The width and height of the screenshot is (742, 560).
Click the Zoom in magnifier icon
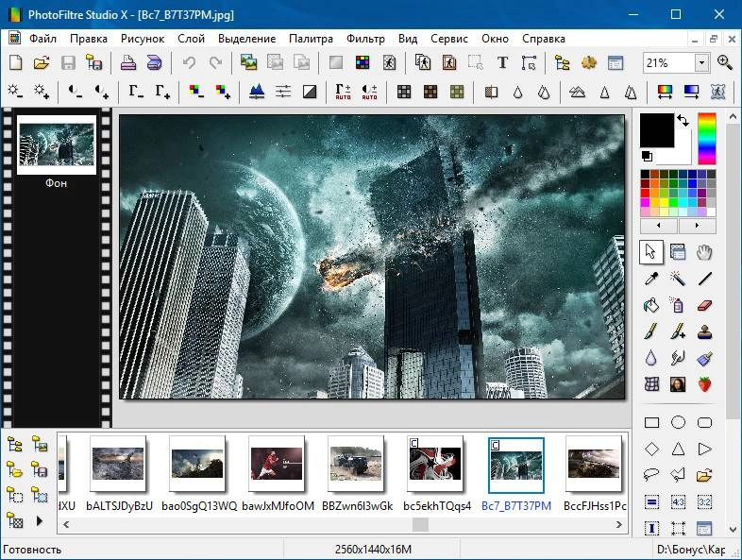pos(724,62)
